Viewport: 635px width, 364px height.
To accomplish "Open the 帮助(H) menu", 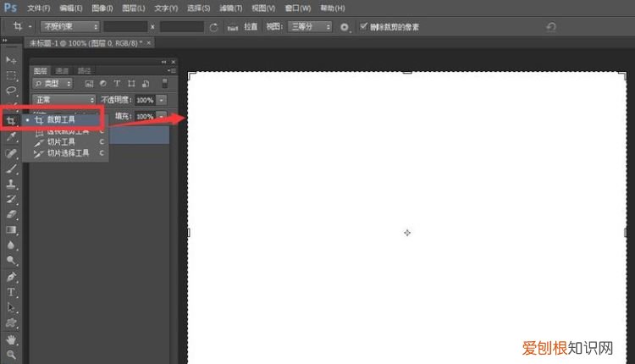I will pos(333,8).
